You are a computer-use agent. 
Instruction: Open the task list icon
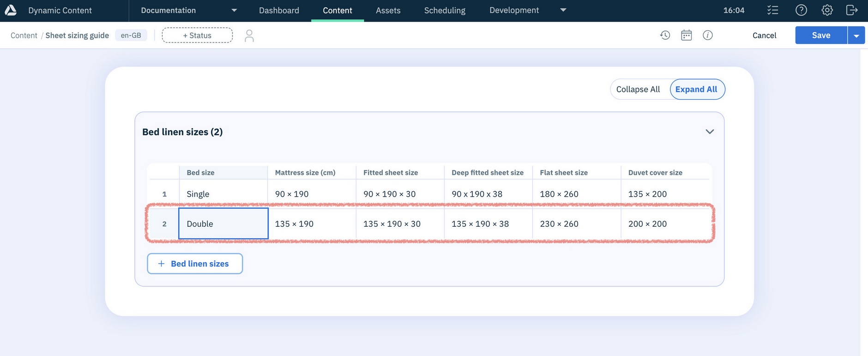772,10
